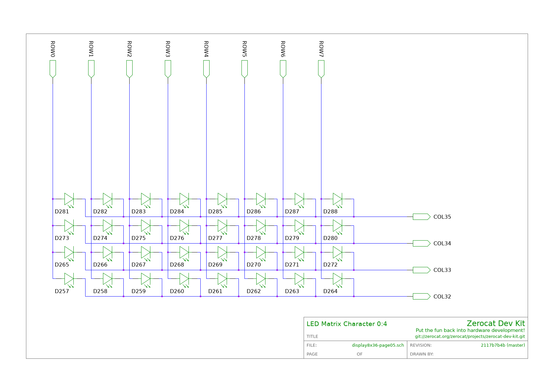Select LED diode symbol D278
The width and height of the screenshot is (554, 392).
coord(261,226)
